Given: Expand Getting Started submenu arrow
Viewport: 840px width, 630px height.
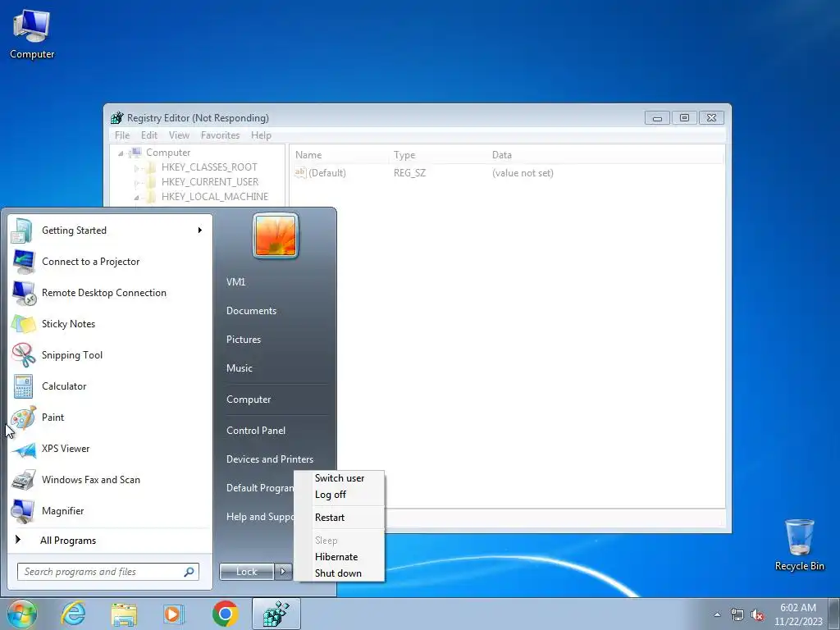Looking at the screenshot, I should click(x=200, y=231).
